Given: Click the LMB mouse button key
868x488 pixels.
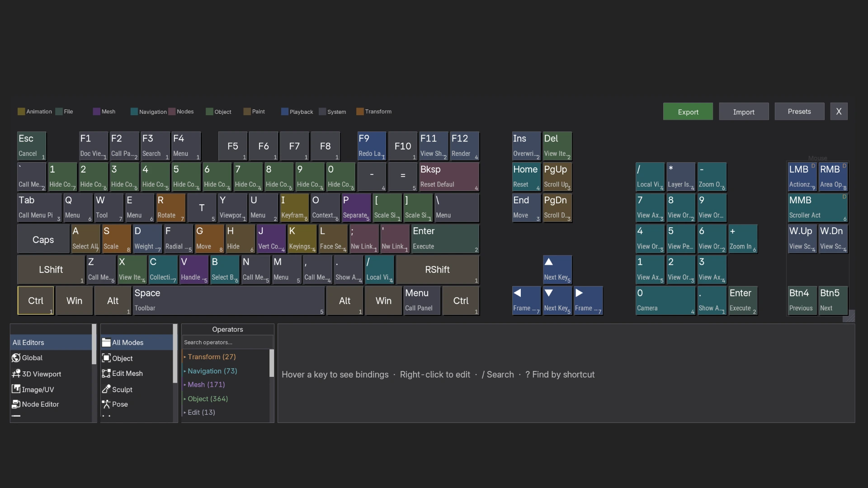Looking at the screenshot, I should tap(802, 177).
